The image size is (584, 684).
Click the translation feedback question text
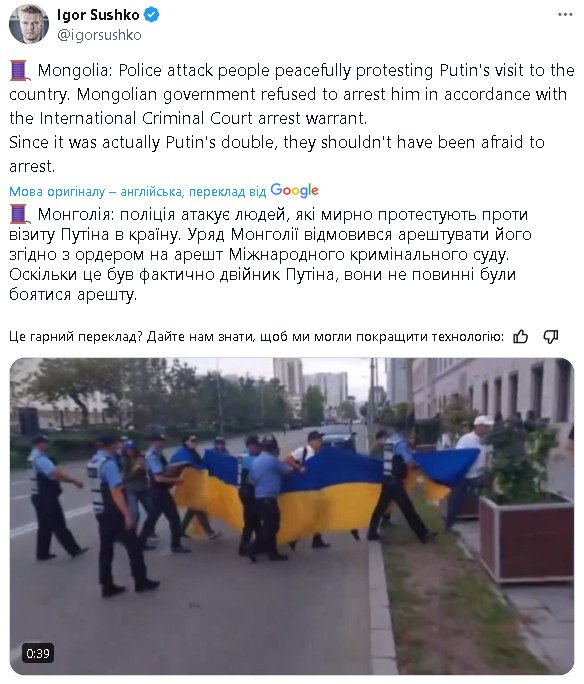(256, 337)
